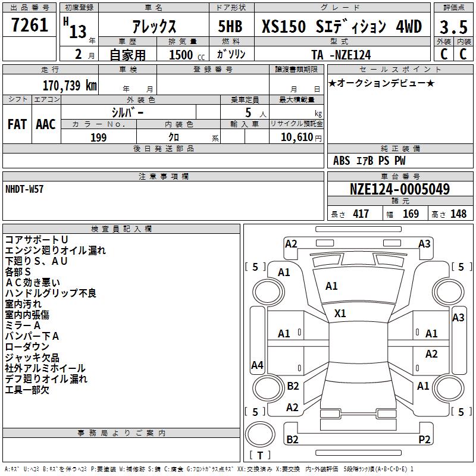Click the B2 mark near rear left wheel
This screenshot has height=476, width=476.
[293, 386]
